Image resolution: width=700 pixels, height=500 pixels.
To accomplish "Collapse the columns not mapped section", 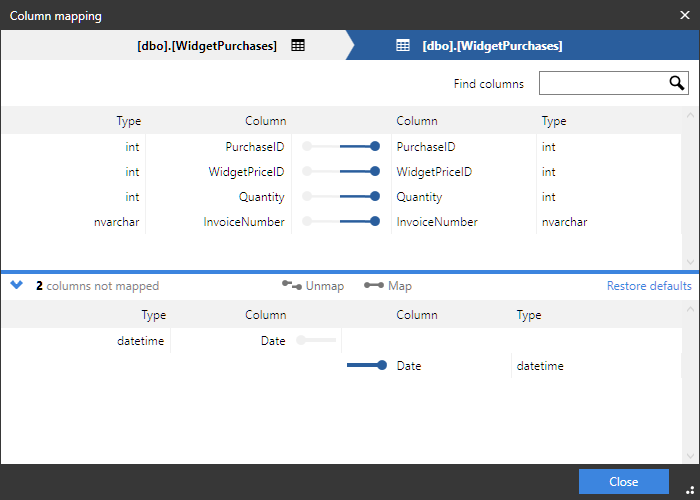I will 16,285.
